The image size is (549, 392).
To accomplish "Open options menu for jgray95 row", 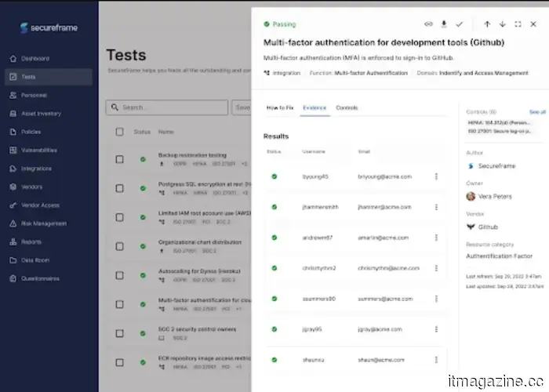I will [x=436, y=329].
